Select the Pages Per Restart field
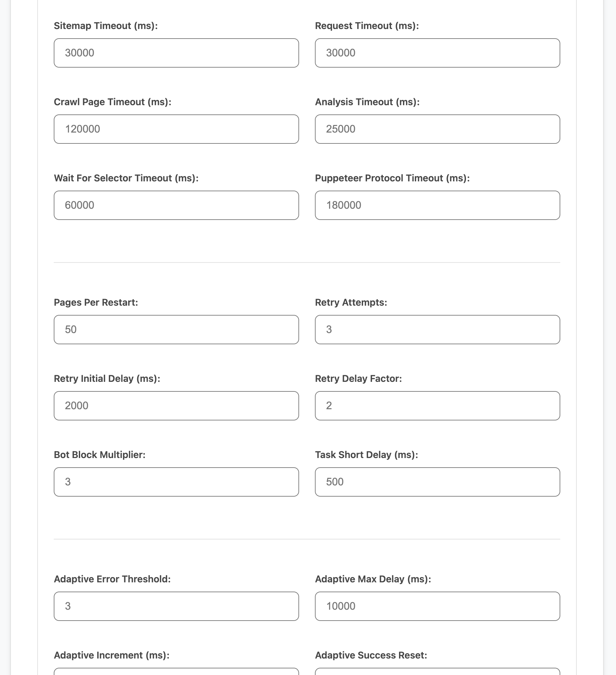 click(x=176, y=329)
